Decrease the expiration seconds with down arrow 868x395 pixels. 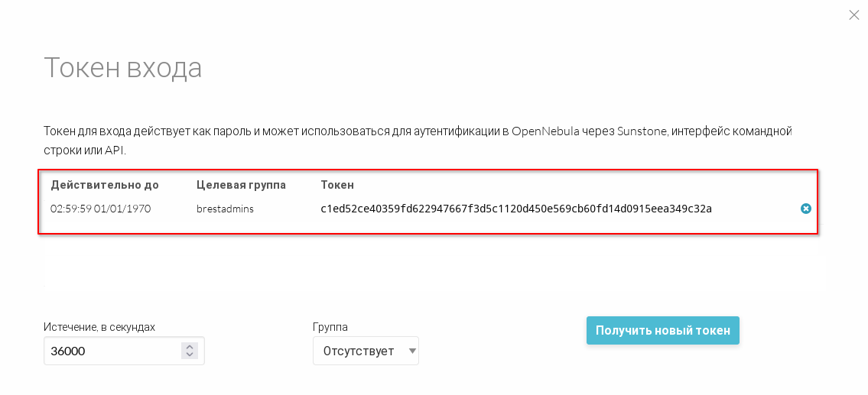tap(190, 355)
